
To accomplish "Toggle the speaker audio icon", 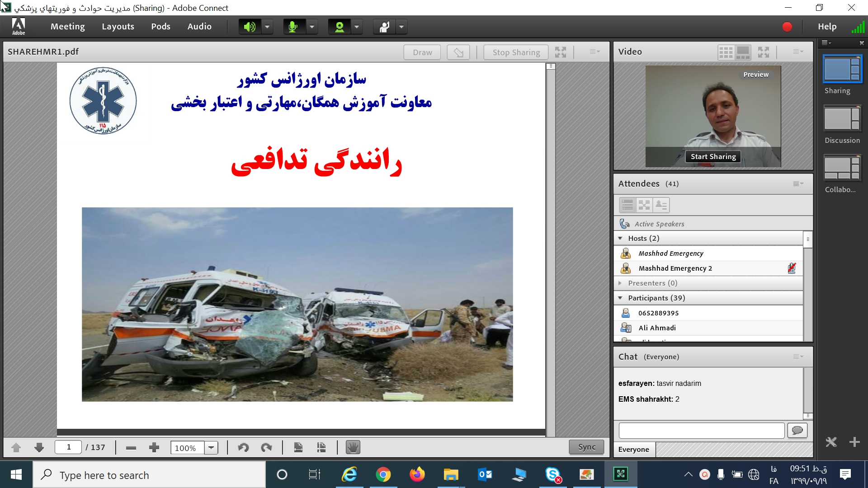I will (x=250, y=27).
